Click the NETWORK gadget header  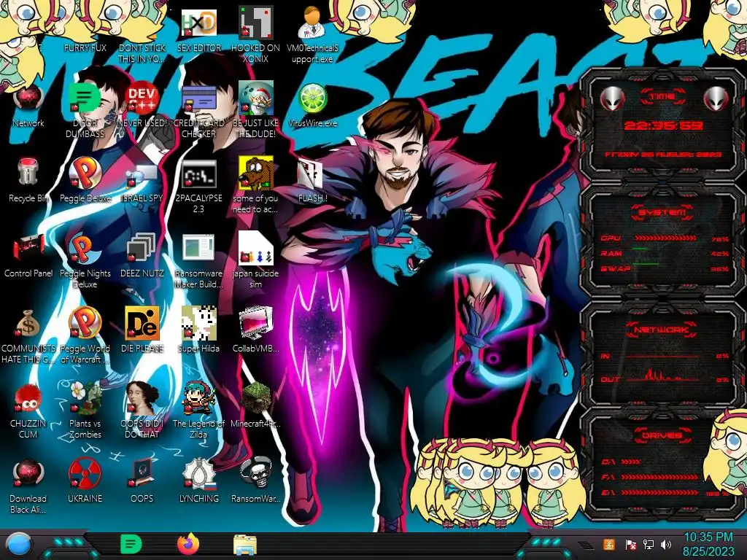(661, 329)
